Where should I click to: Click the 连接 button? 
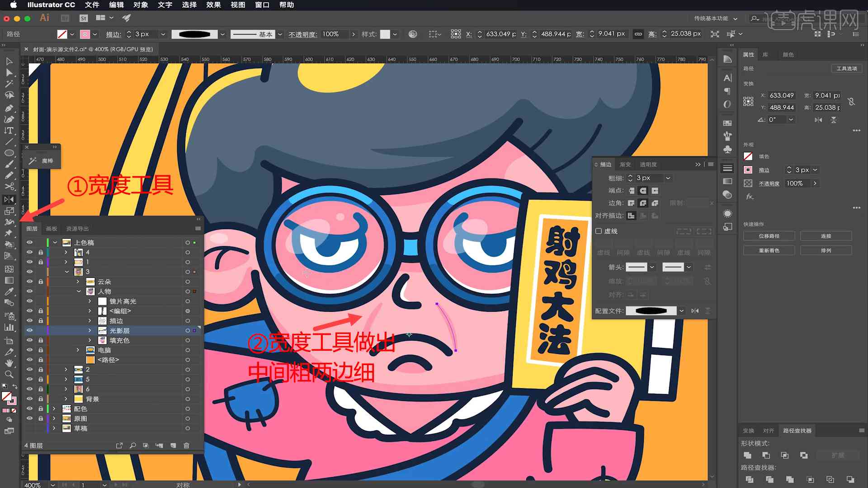tap(826, 236)
